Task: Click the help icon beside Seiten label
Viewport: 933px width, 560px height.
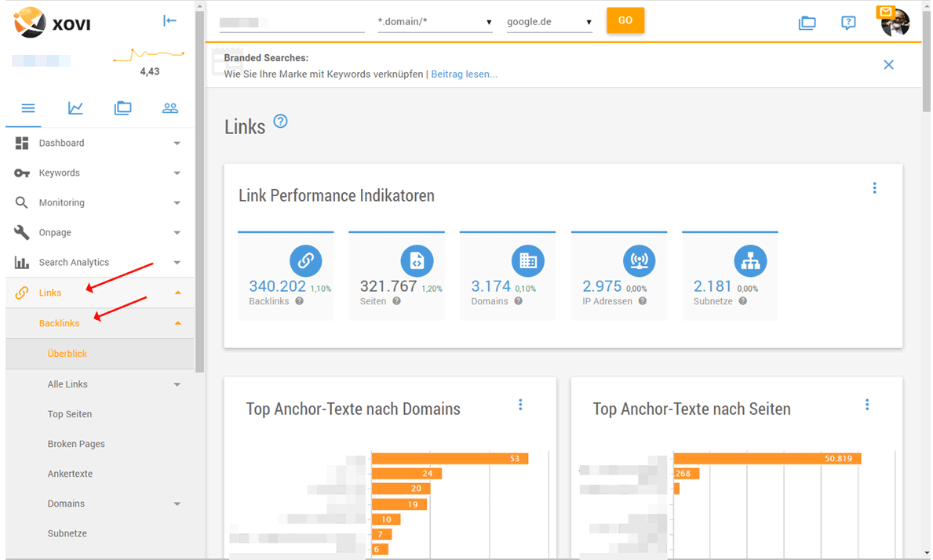Action: click(396, 301)
